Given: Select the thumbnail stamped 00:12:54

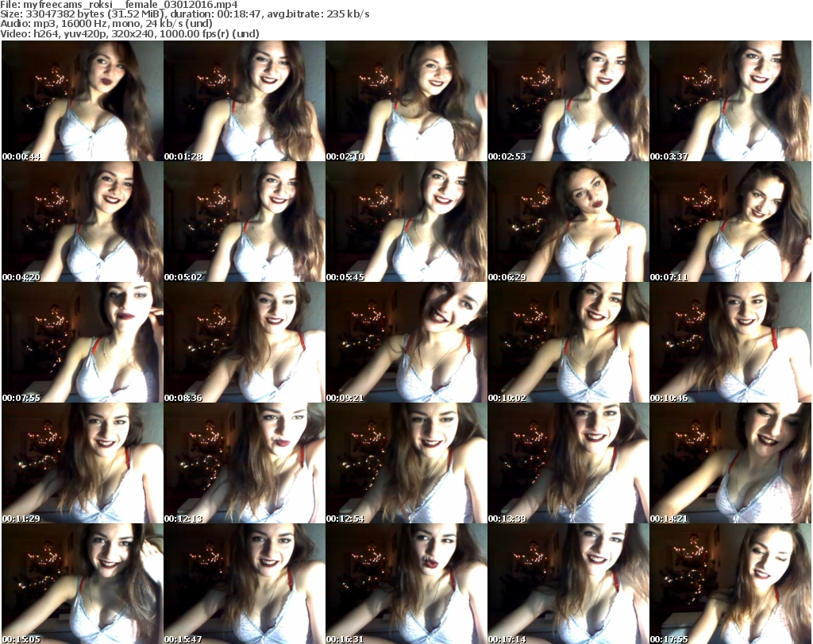Looking at the screenshot, I should 406,463.
